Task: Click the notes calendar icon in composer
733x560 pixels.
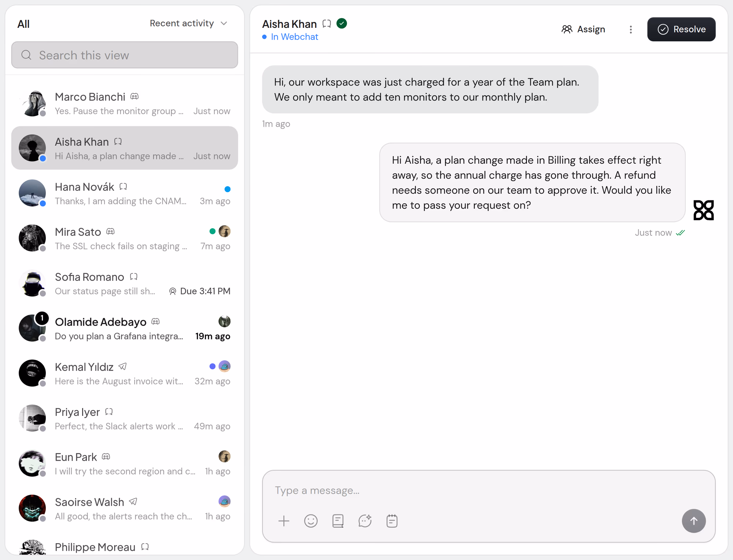Action: (x=392, y=521)
